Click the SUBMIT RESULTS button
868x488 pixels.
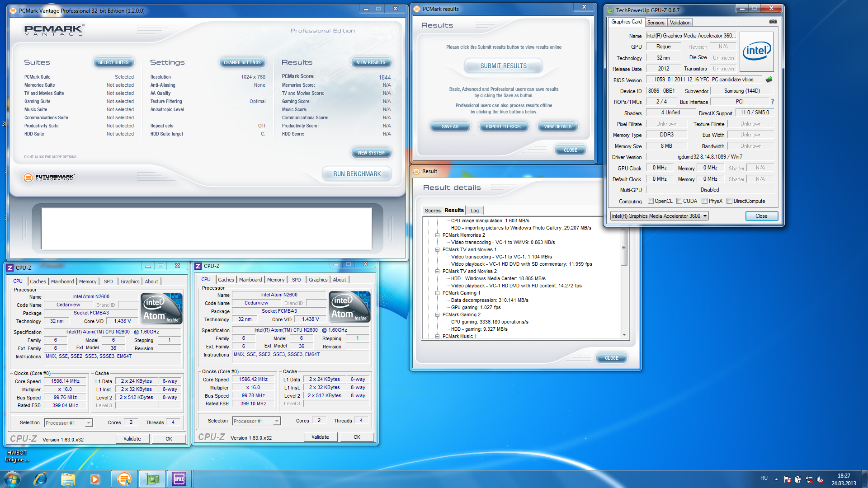tap(503, 66)
